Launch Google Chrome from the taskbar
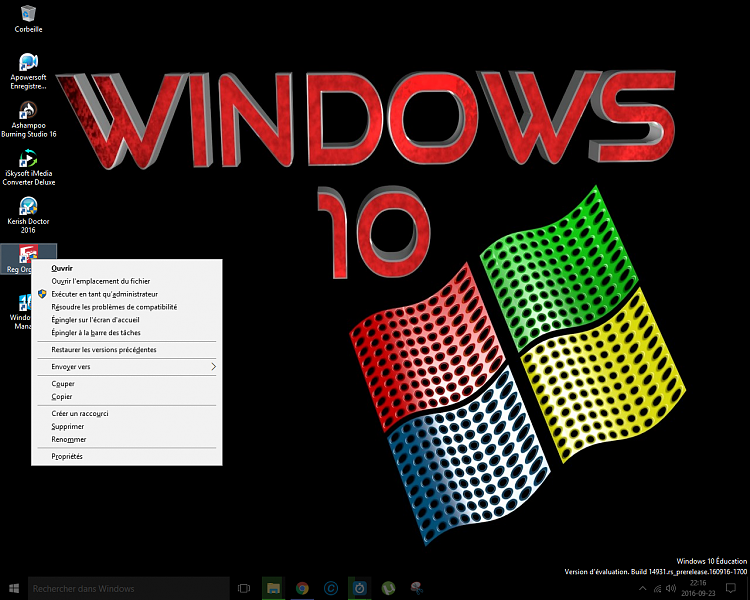 pos(302,588)
